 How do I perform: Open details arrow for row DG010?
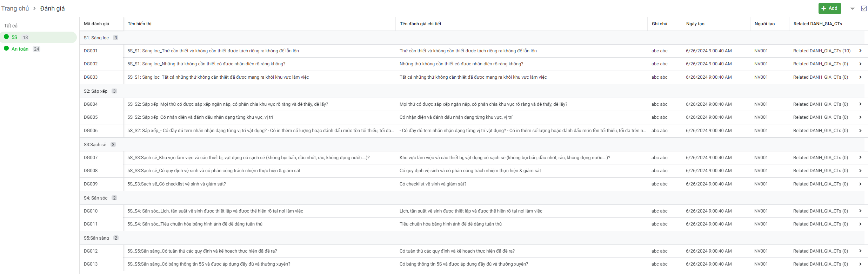point(860,211)
